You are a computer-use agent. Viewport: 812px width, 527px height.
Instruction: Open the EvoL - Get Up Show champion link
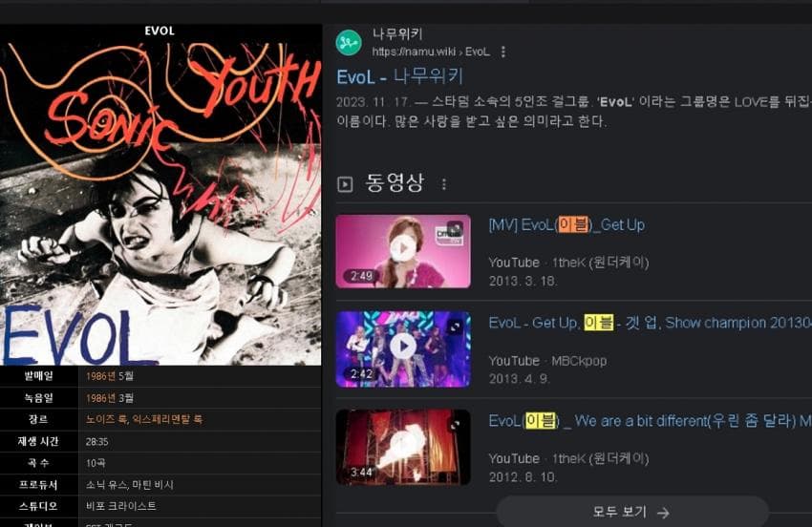(x=650, y=323)
